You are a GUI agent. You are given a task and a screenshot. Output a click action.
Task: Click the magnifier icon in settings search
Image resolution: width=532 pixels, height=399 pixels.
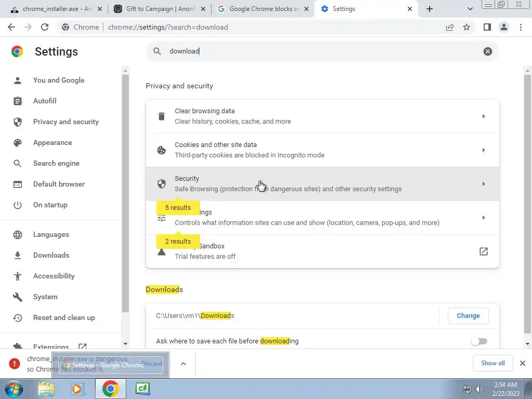coord(157,51)
